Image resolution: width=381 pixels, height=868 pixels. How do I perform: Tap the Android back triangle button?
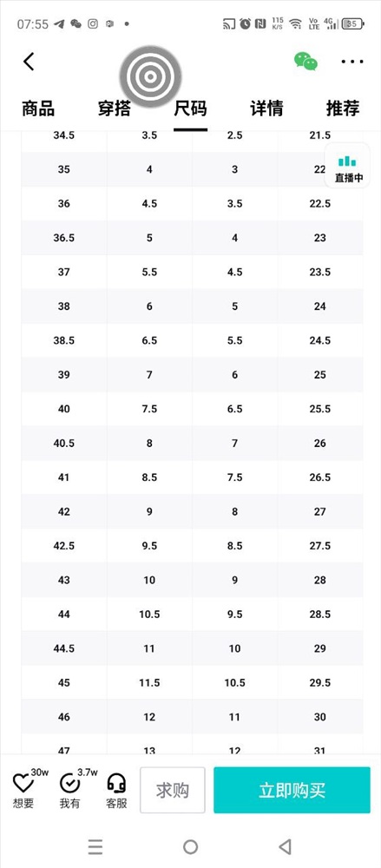click(286, 846)
